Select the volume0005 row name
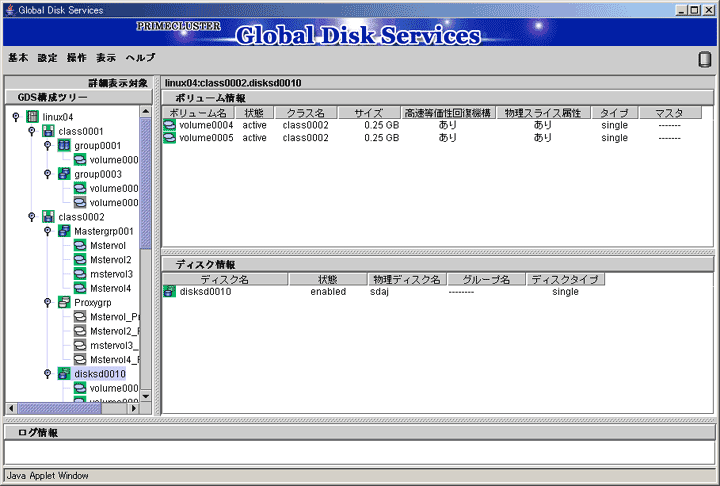The image size is (720, 486). pyautogui.click(x=206, y=137)
